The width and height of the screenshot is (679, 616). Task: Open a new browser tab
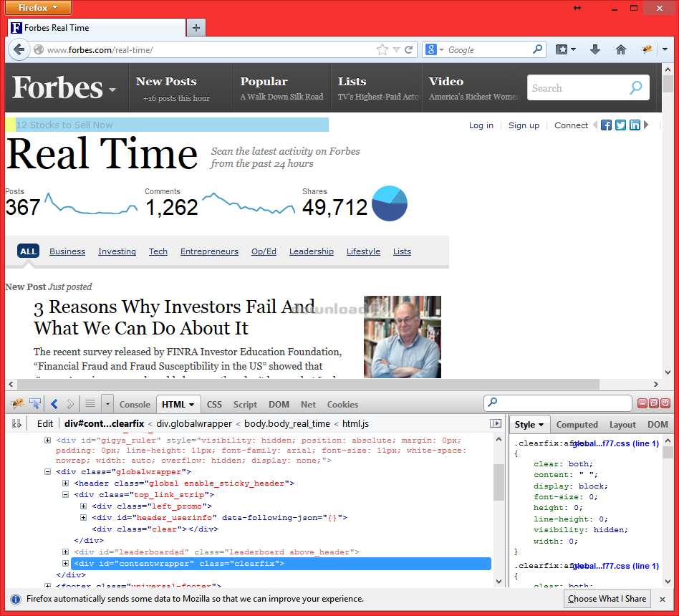point(196,28)
